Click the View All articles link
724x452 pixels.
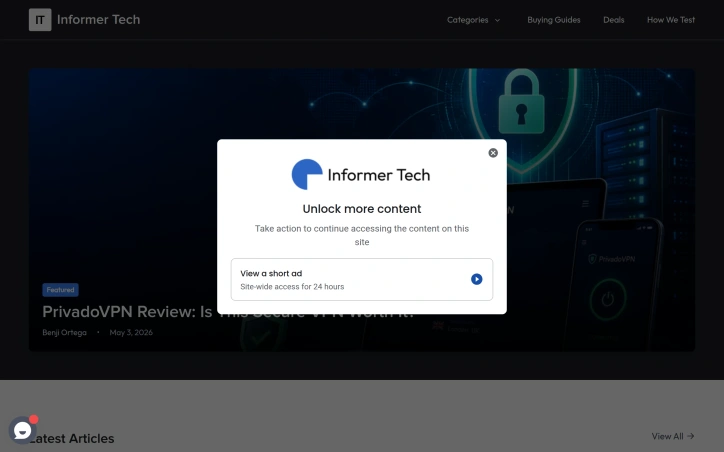[x=673, y=436]
